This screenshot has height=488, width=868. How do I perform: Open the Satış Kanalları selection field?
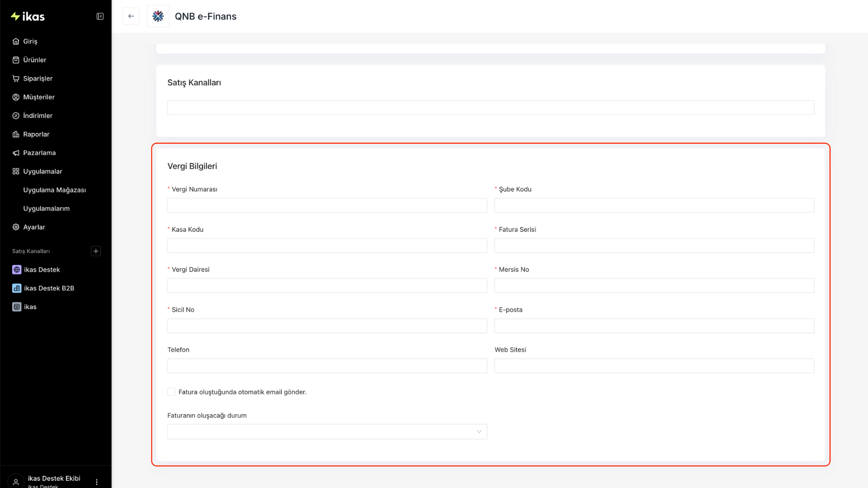(491, 108)
